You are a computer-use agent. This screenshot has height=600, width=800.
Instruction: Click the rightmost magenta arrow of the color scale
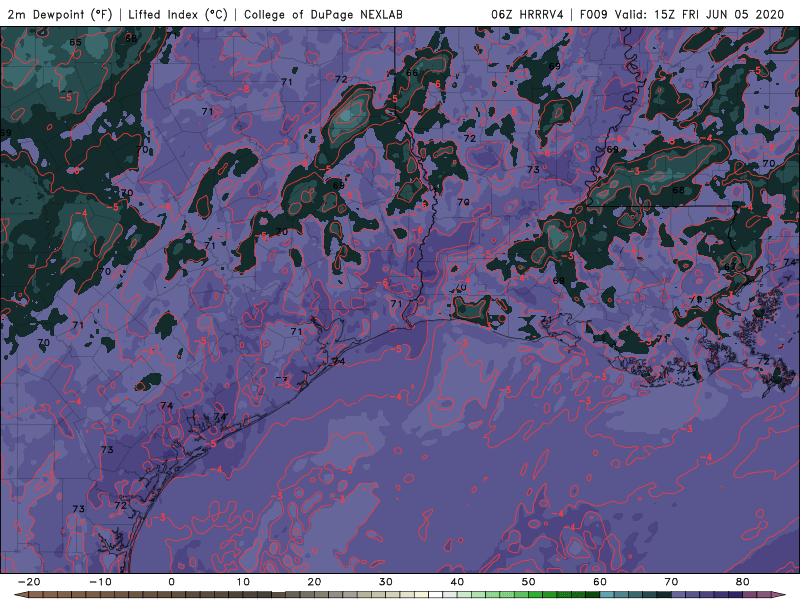[x=778, y=595]
